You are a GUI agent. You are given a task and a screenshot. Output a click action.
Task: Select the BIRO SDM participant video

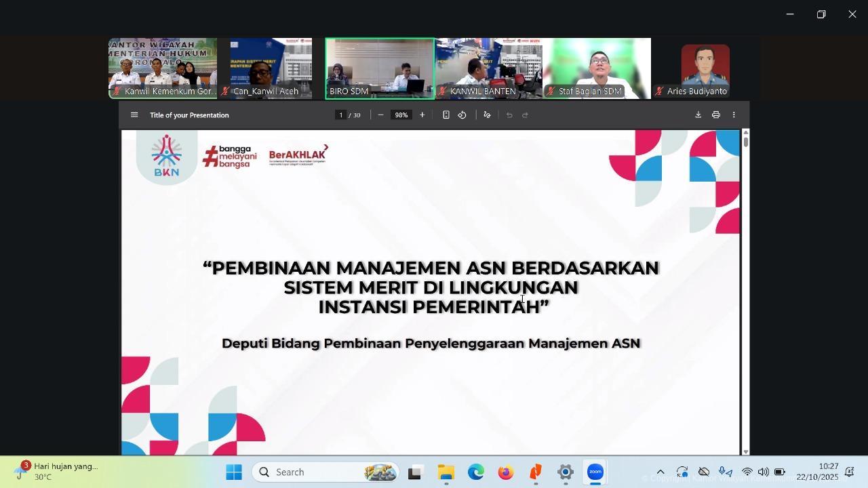tap(380, 68)
